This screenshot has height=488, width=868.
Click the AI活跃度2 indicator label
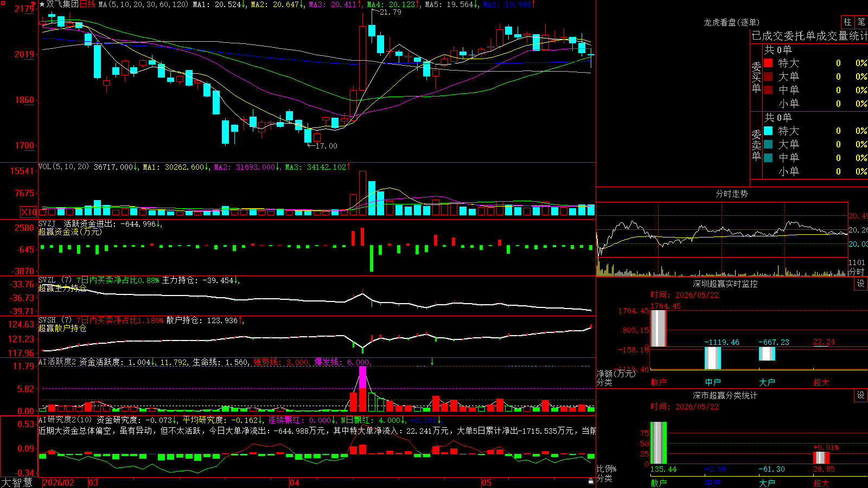[57, 362]
